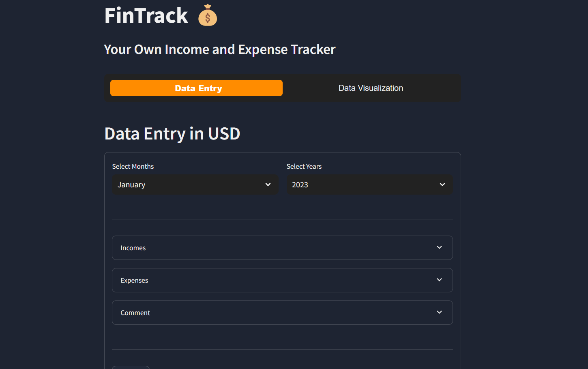Click the chevron icon on the Expenses row
Screen dimensions: 588x369
[x=439, y=280]
